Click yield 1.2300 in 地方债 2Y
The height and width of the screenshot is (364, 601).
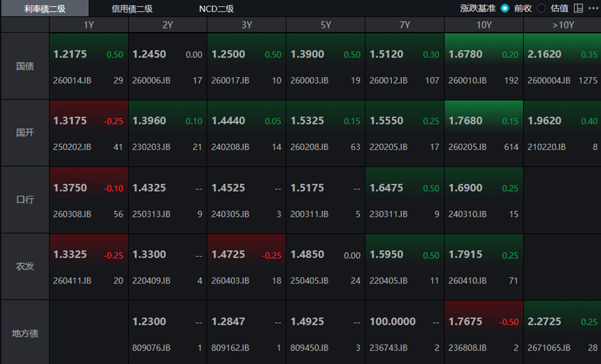click(149, 322)
